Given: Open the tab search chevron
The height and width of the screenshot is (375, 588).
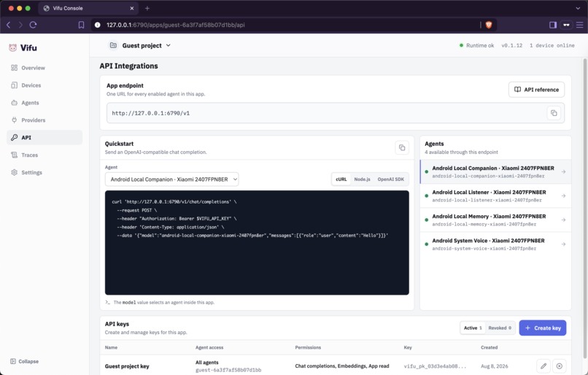Looking at the screenshot, I should [578, 8].
